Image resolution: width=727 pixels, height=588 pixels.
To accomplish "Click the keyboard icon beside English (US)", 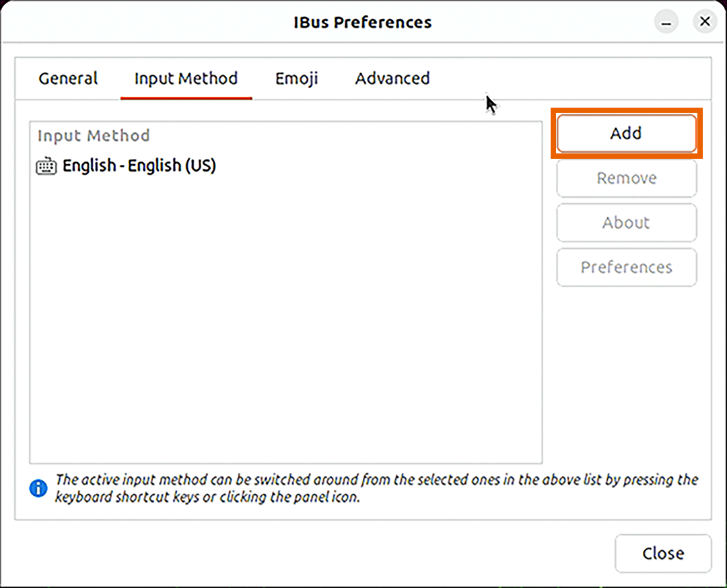I will (x=46, y=166).
